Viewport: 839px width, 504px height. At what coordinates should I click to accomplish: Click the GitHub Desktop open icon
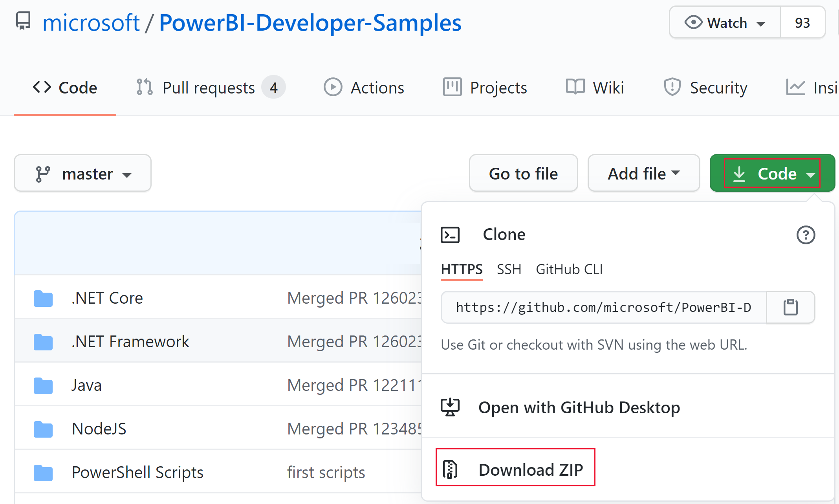[451, 407]
